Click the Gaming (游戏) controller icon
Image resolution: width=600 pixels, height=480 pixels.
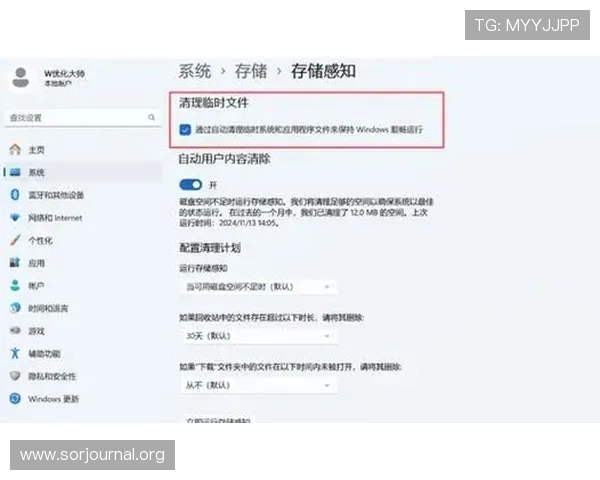(x=15, y=330)
